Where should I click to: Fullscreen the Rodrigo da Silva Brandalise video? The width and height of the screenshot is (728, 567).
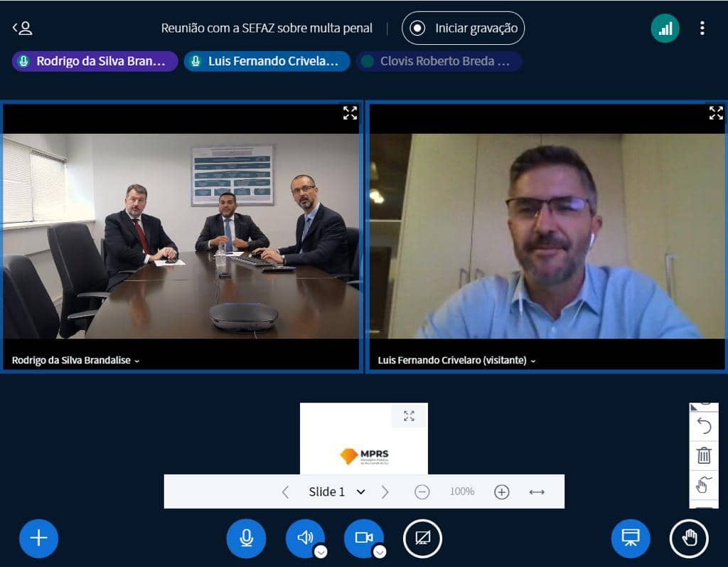pyautogui.click(x=350, y=112)
